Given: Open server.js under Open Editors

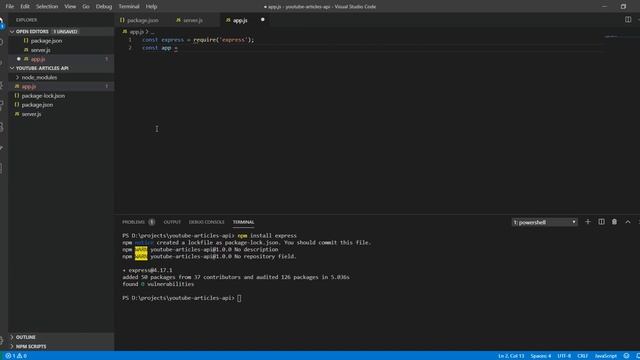Looking at the screenshot, I should [x=41, y=50].
